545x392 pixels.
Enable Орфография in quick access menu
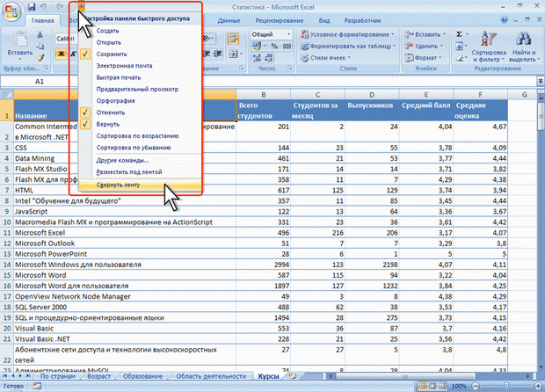140,101
